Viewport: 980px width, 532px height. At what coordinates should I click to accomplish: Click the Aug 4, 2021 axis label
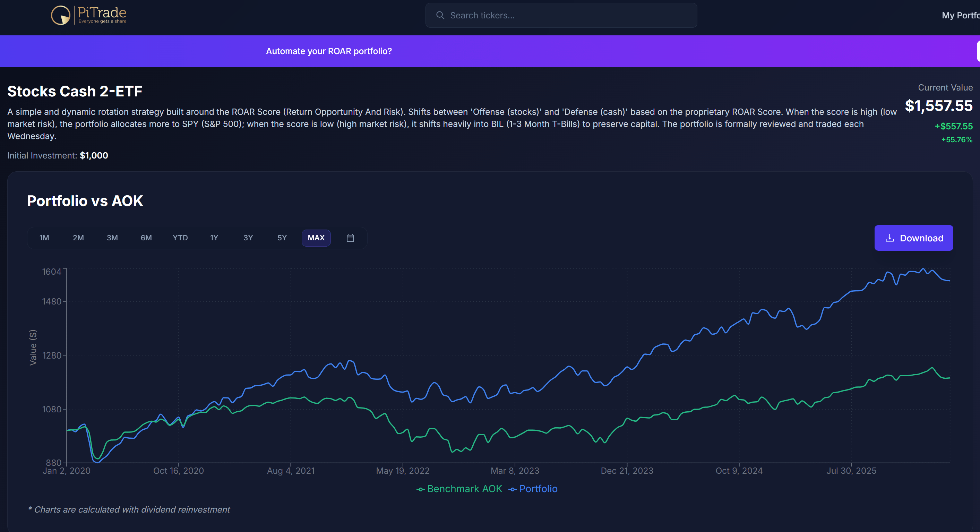(x=291, y=471)
